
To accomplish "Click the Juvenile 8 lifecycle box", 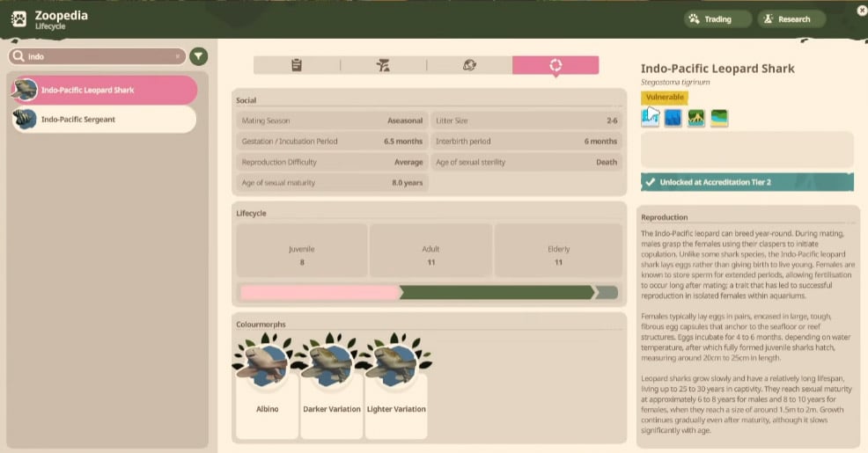I will click(x=302, y=251).
